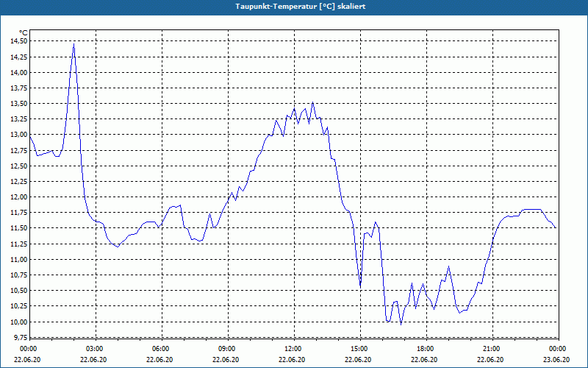Viewport: 588px width, 368px height.
Task: Click the 14,00 y-axis value
Action: pos(19,72)
